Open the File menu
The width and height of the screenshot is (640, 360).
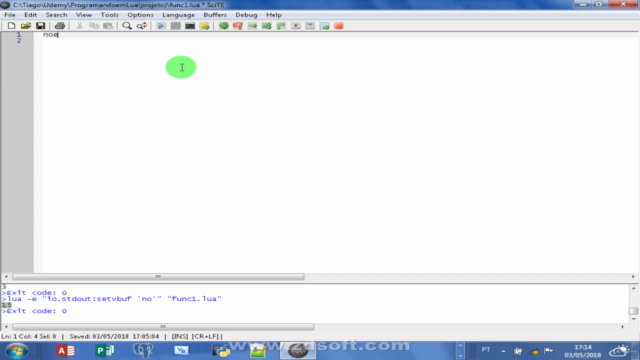coord(10,15)
